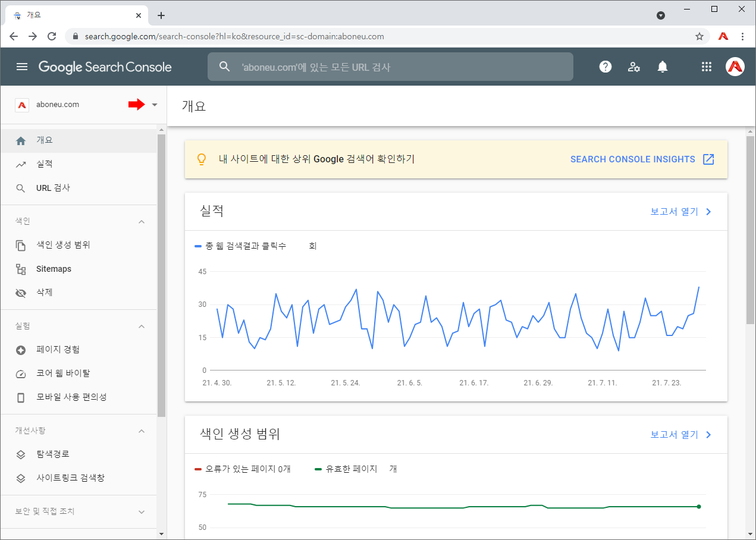756x540 pixels.
Task: Open users and permissions settings icon
Action: click(634, 67)
